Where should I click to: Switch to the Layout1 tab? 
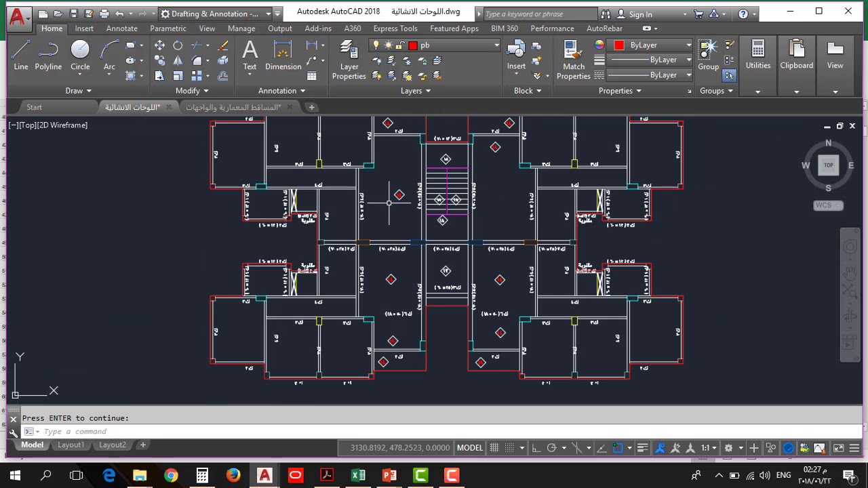tap(71, 445)
